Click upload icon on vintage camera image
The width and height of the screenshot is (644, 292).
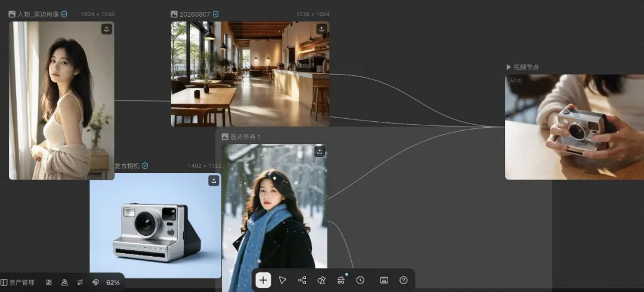pos(213,180)
